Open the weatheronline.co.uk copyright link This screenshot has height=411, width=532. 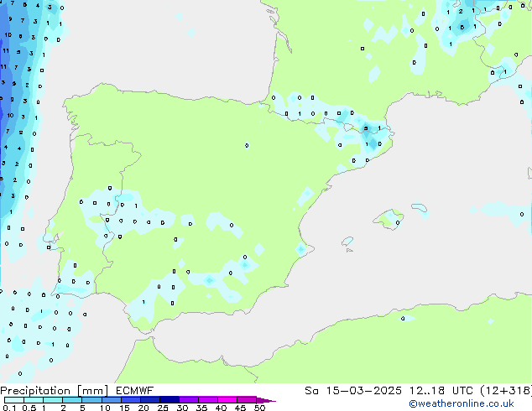point(462,403)
